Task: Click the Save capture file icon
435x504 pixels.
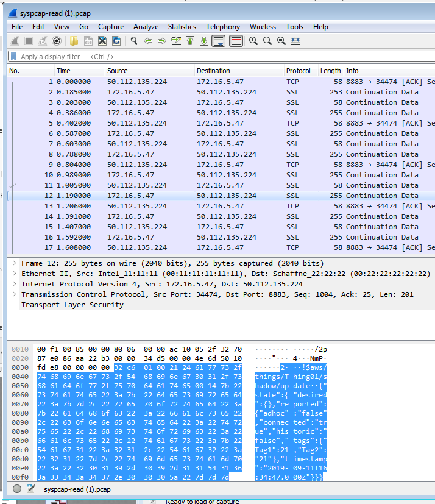Action: click(88, 41)
